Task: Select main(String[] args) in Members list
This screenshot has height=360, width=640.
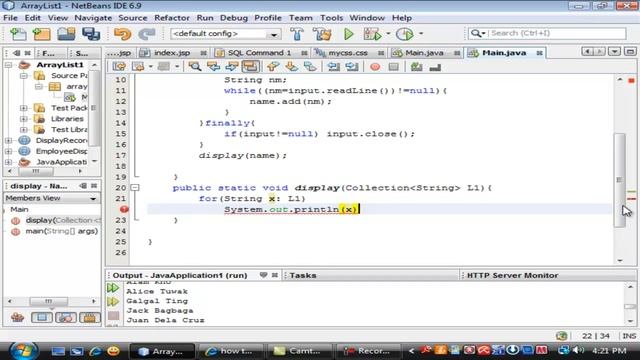Action: point(62,231)
